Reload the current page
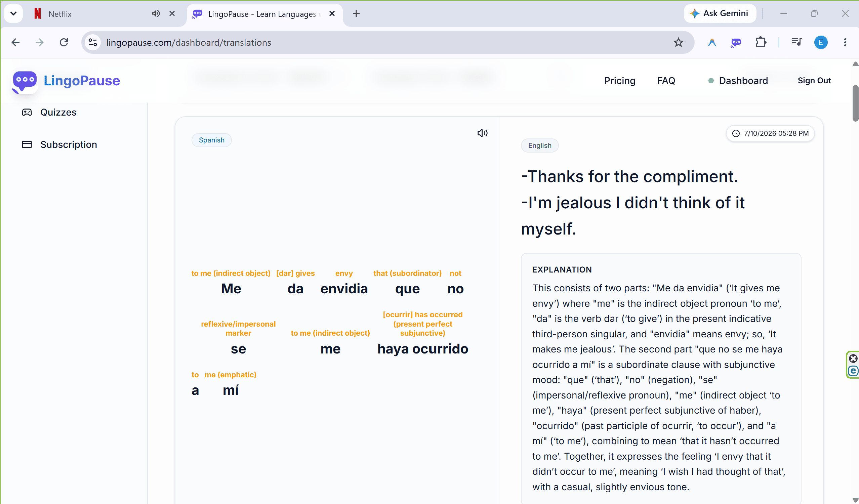This screenshot has height=504, width=859. [64, 42]
